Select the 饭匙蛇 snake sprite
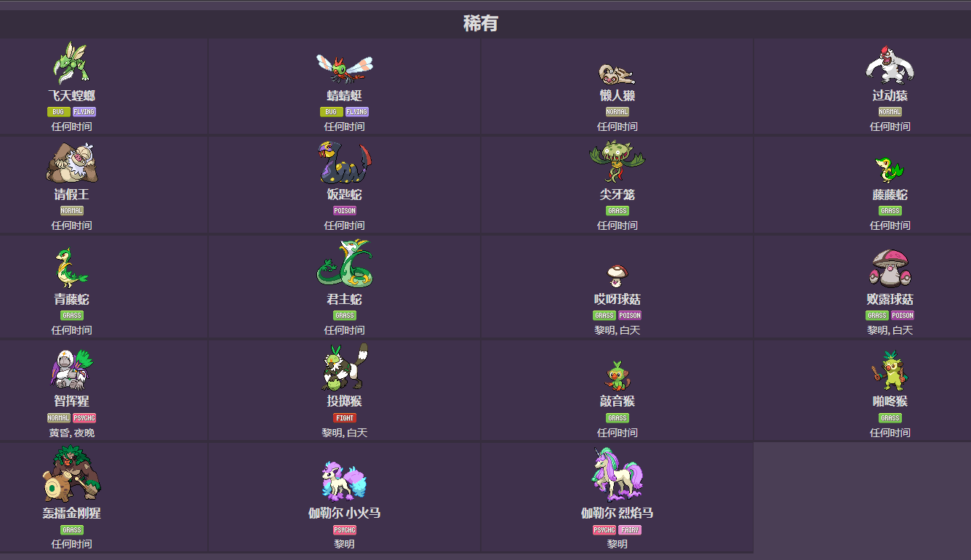 point(344,162)
